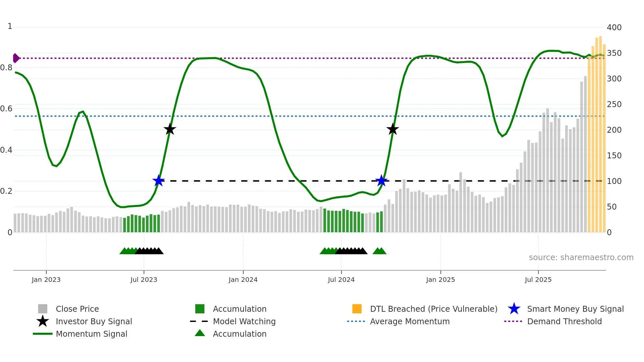Click the green Accumulation square legend swatch

200,309
